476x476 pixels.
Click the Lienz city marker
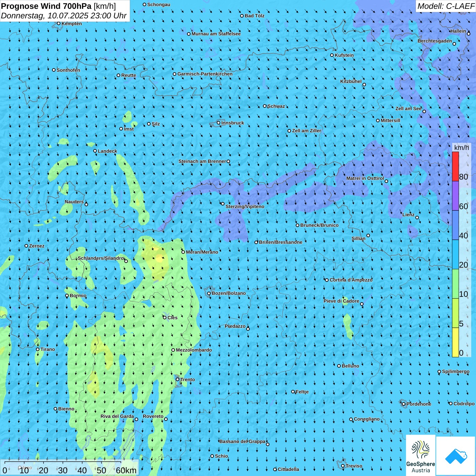point(417,218)
